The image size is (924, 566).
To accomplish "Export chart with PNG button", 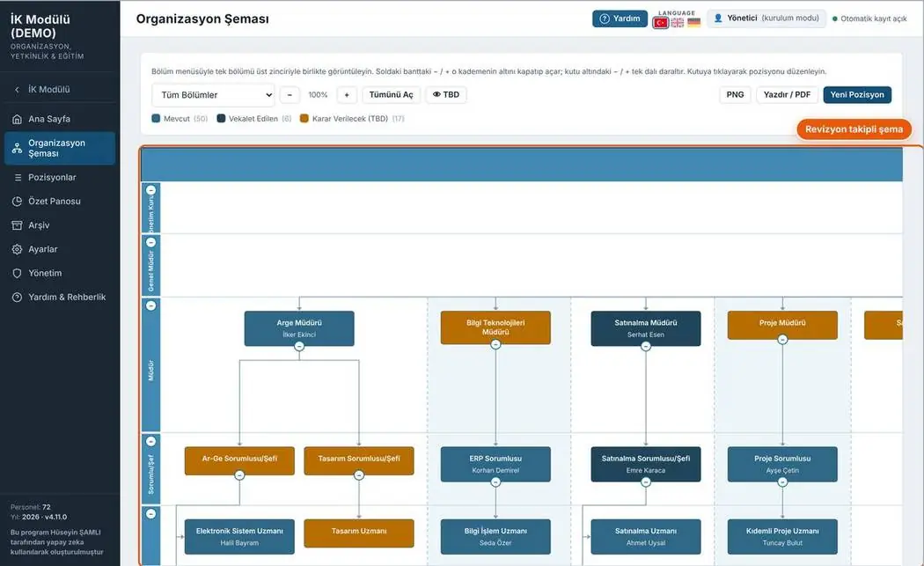I will pyautogui.click(x=735, y=95).
